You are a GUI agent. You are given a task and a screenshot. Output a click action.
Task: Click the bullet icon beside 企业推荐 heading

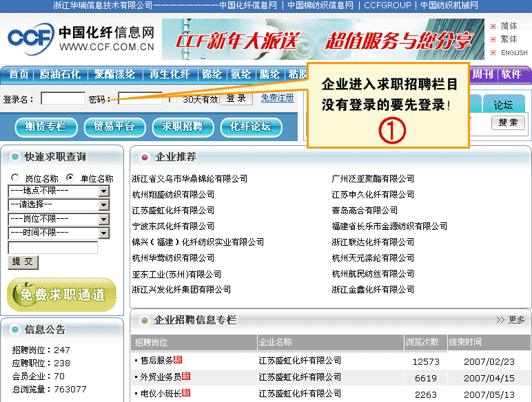pos(144,157)
